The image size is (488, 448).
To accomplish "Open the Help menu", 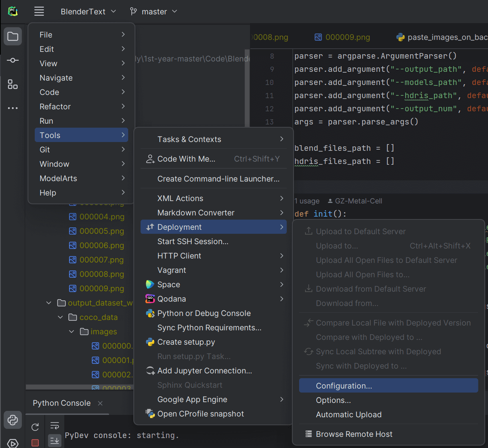I will point(81,193).
